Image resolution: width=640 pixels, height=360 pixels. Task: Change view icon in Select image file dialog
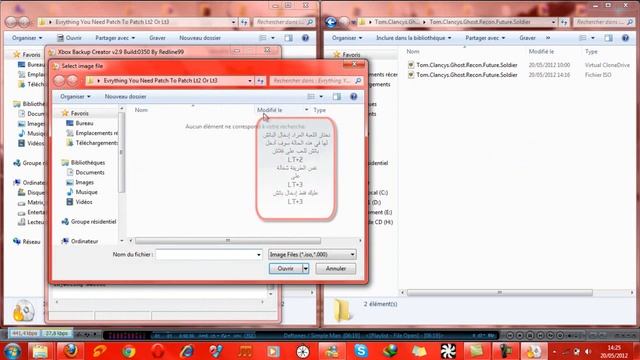pyautogui.click(x=311, y=97)
